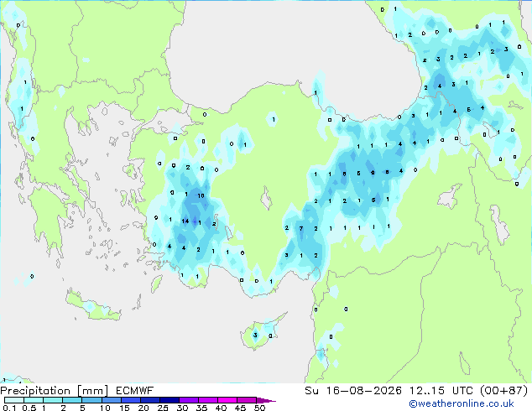Click the '7' precipitation value on the map
Viewport: 532px width, 411px height.
[301, 228]
